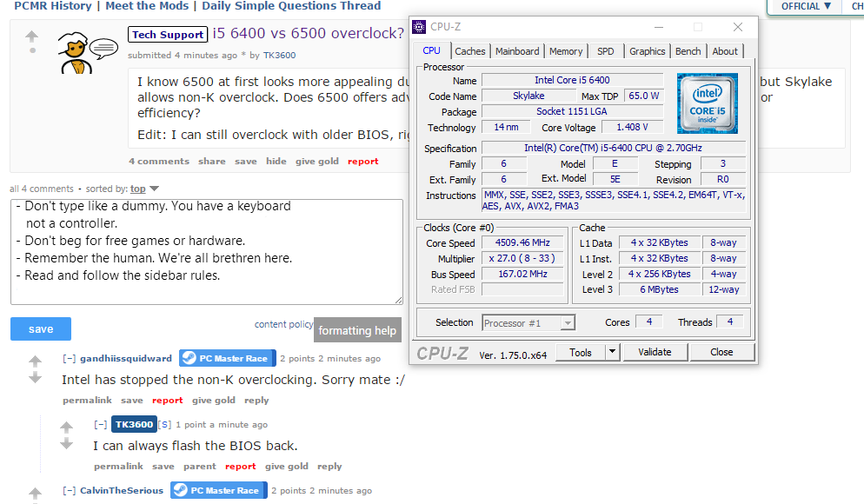Open the 4 comments link on the post
This screenshot has height=504, width=864.
pyautogui.click(x=159, y=162)
